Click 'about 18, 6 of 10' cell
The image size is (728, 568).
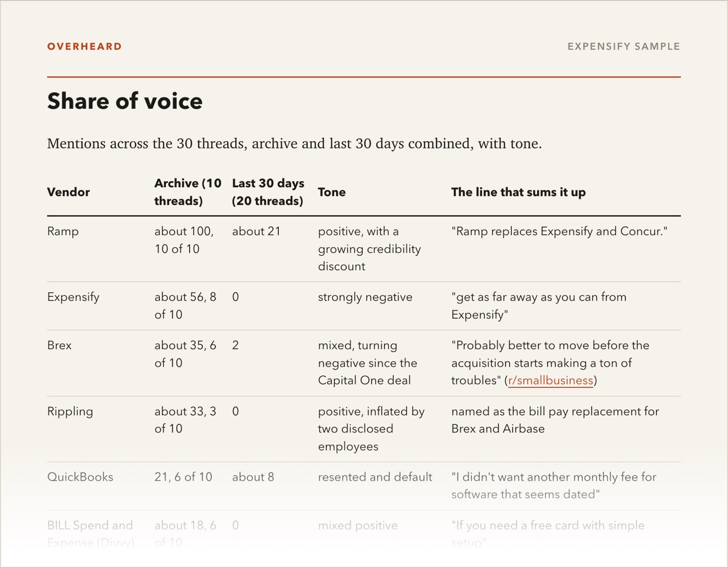point(186,534)
